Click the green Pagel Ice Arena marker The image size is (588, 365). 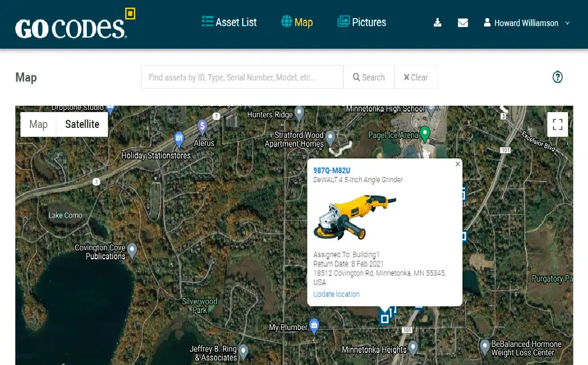point(425,134)
